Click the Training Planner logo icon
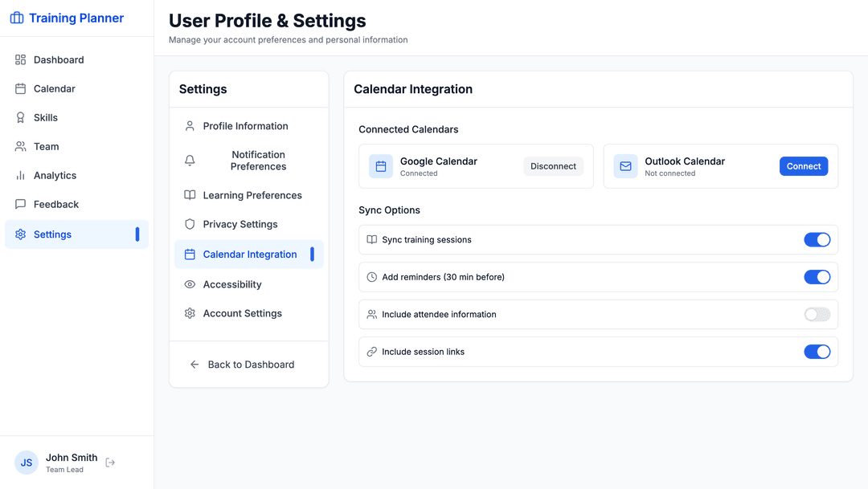The height and width of the screenshot is (489, 868). pos(17,17)
